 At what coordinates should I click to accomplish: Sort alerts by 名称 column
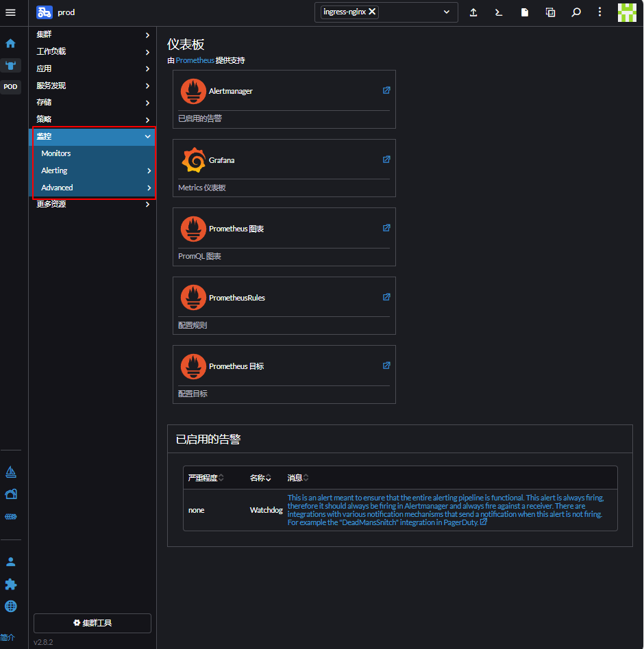(x=260, y=478)
